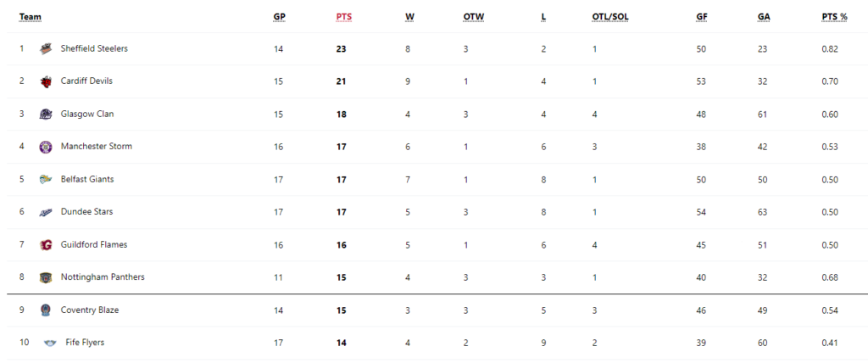Click the Team column header

pyautogui.click(x=31, y=17)
